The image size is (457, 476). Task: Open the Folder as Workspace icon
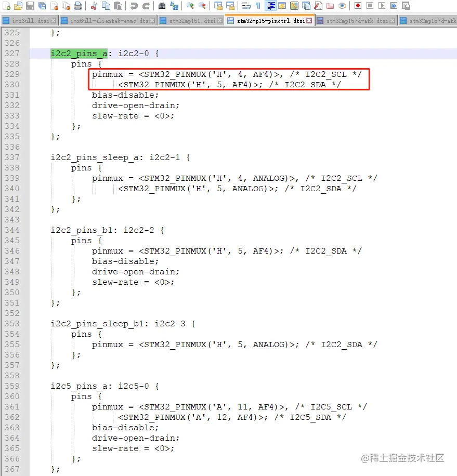(330, 6)
